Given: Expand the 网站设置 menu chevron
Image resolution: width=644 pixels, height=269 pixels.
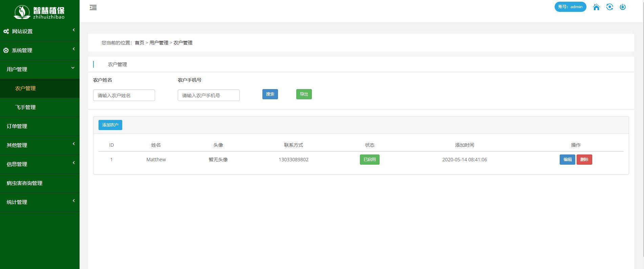Looking at the screenshot, I should pos(73,30).
